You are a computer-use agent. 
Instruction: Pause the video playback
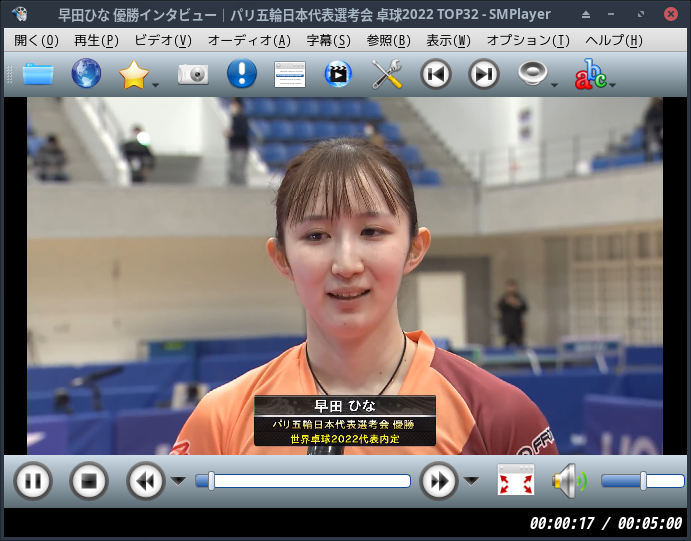click(33, 481)
